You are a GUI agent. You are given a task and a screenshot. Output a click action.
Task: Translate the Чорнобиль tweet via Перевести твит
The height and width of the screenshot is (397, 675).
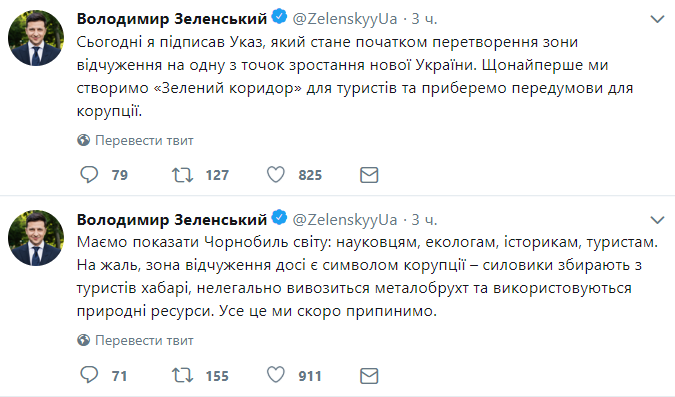pyautogui.click(x=144, y=341)
